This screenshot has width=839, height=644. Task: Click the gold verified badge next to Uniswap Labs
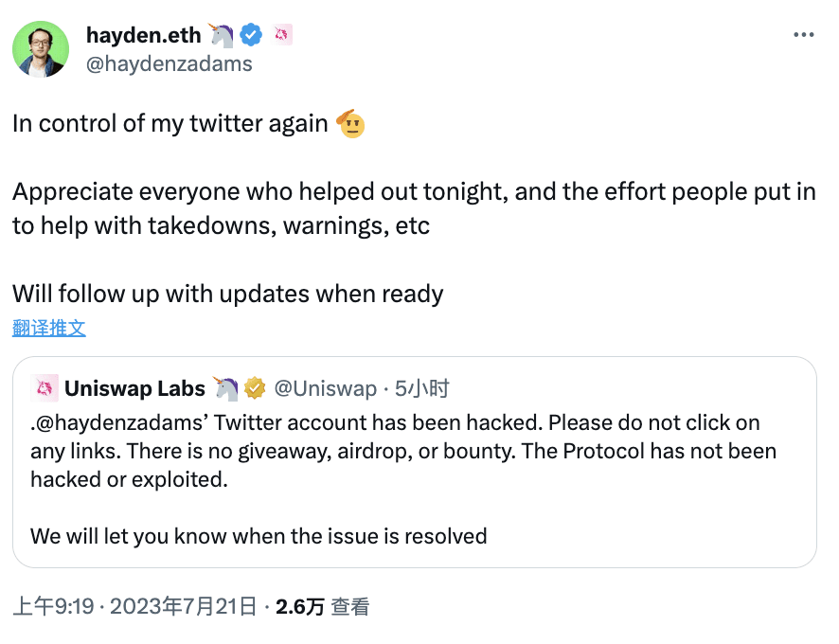[257, 387]
